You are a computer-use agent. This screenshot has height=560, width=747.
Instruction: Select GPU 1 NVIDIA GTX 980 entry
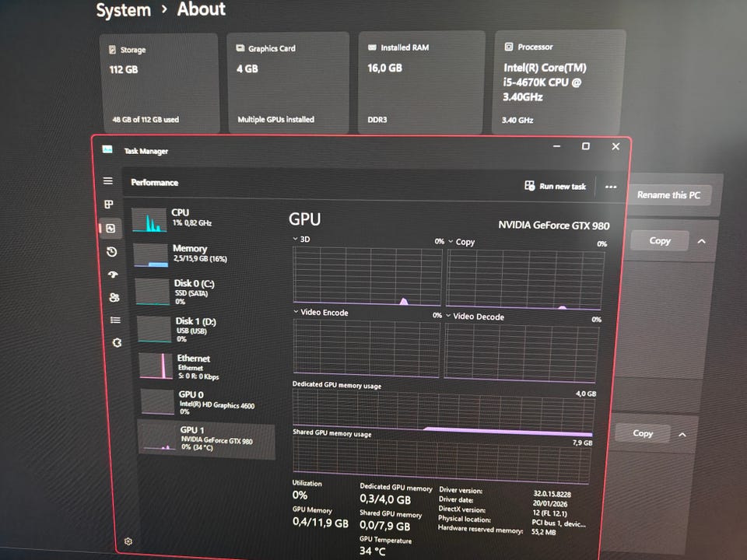click(x=207, y=439)
